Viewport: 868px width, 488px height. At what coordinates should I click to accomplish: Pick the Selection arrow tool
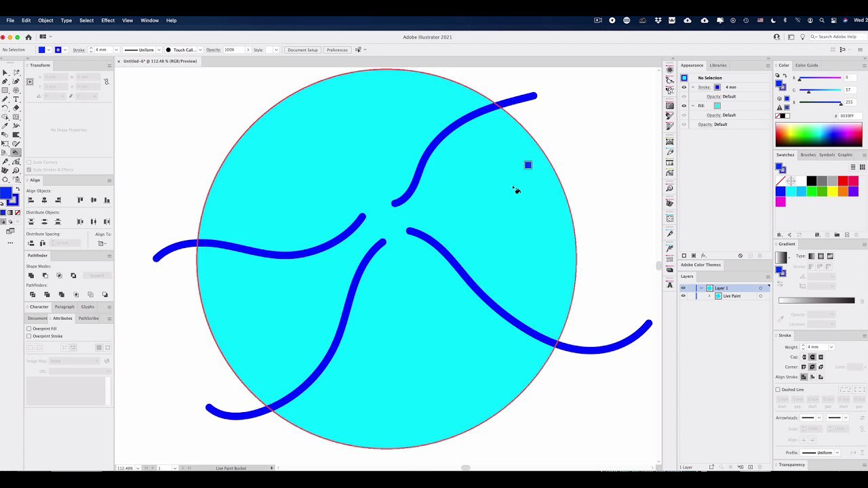tap(5, 73)
